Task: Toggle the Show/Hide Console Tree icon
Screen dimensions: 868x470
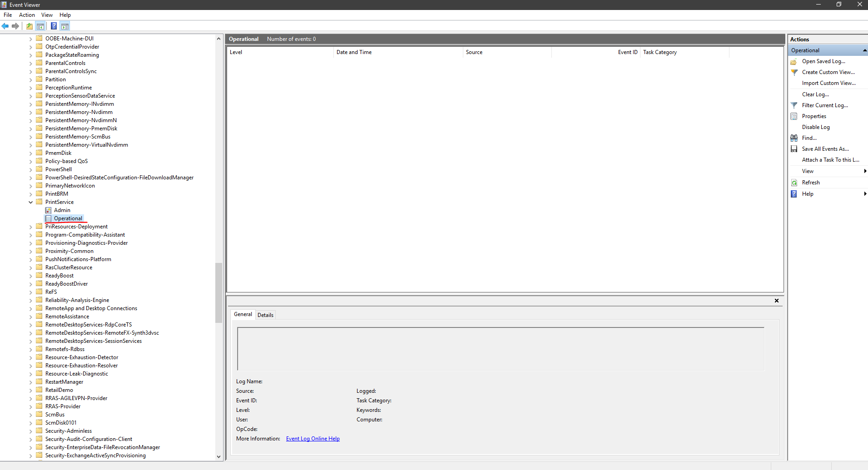Action: pos(40,26)
